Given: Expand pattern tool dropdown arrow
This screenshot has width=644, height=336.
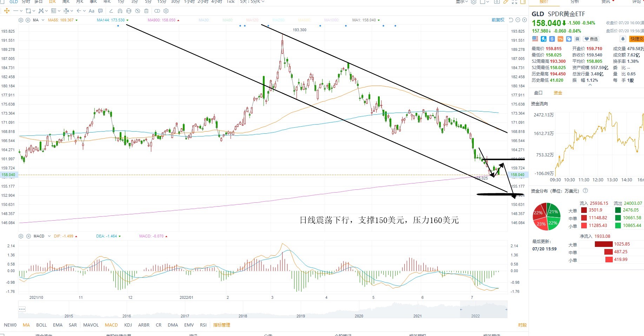Looking at the screenshot, I should [x=46, y=11].
